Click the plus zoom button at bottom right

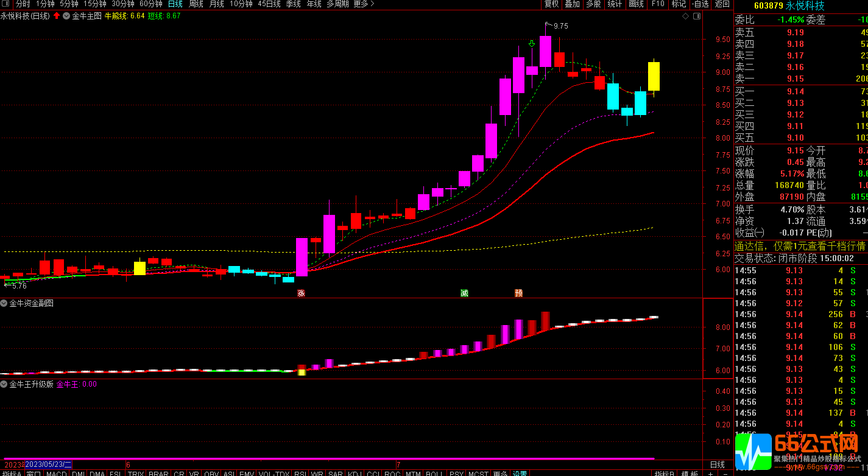click(x=710, y=473)
